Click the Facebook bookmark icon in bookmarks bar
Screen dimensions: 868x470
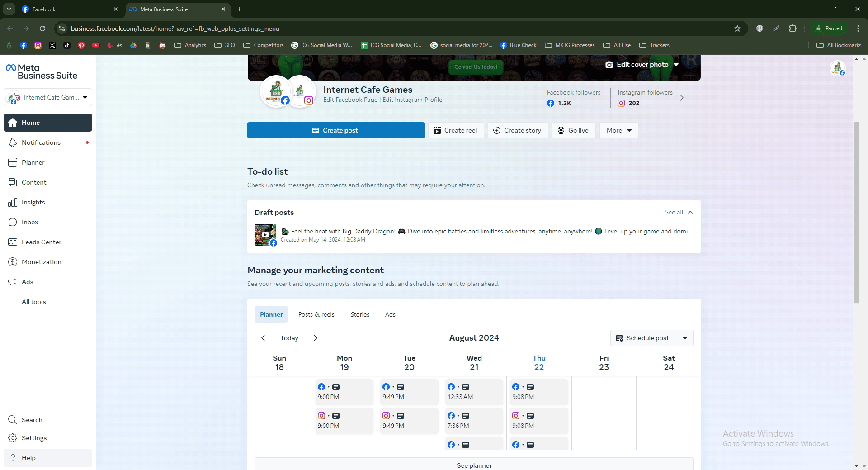24,45
